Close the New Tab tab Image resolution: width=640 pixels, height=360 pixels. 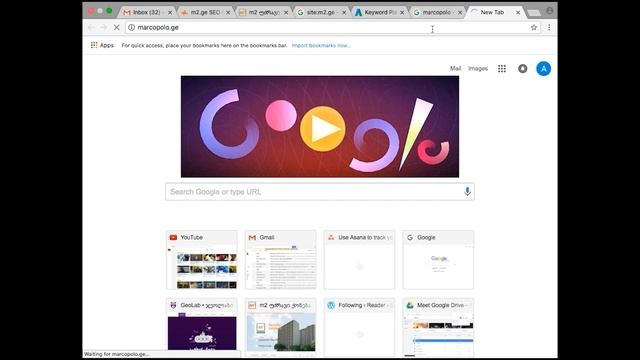tap(518, 13)
